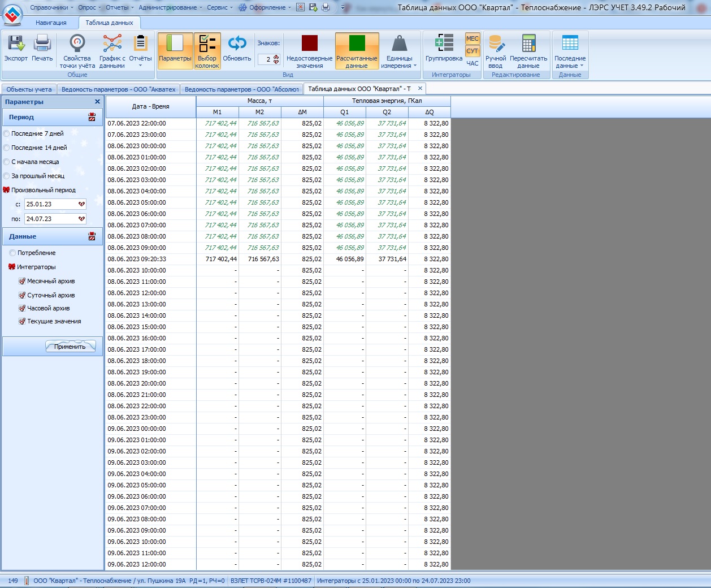
Task: Toggle the Параметры panel button
Action: (x=175, y=50)
